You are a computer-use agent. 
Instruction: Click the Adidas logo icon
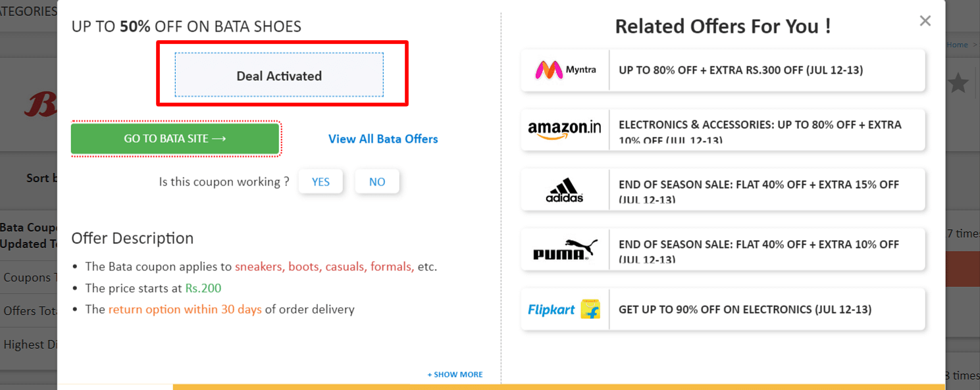click(565, 189)
